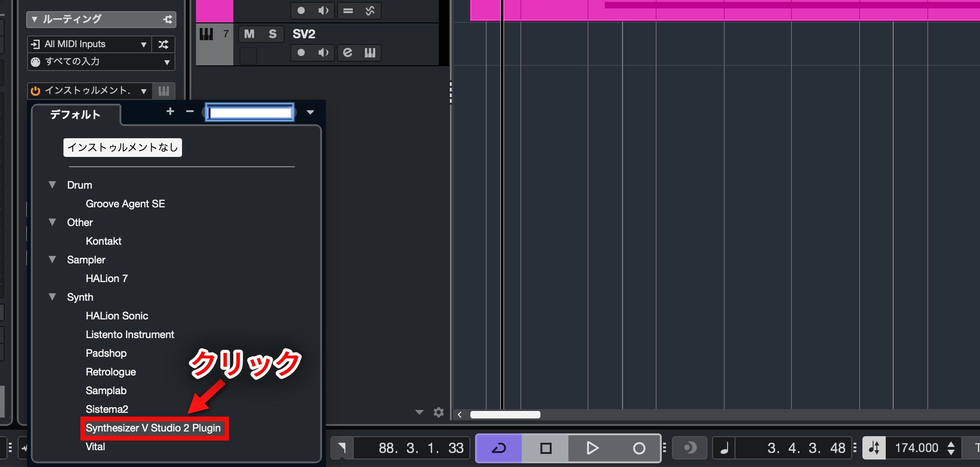Collapse the ルーティング section
The width and height of the screenshot is (980, 467).
coord(35,19)
